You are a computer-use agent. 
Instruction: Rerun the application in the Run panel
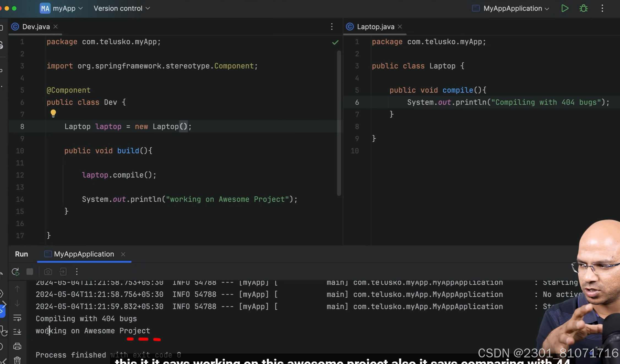16,272
